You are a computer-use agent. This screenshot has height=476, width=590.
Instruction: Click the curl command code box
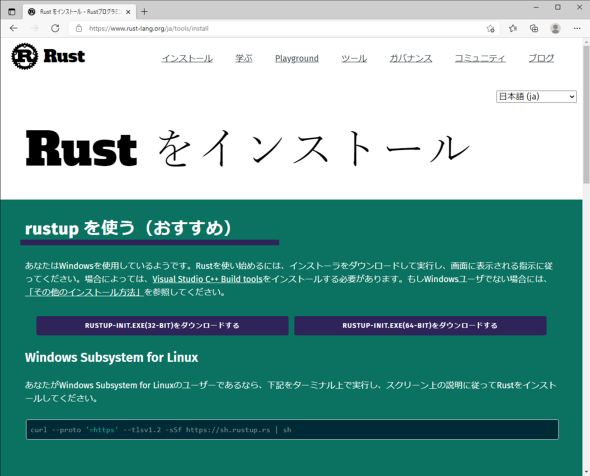292,430
